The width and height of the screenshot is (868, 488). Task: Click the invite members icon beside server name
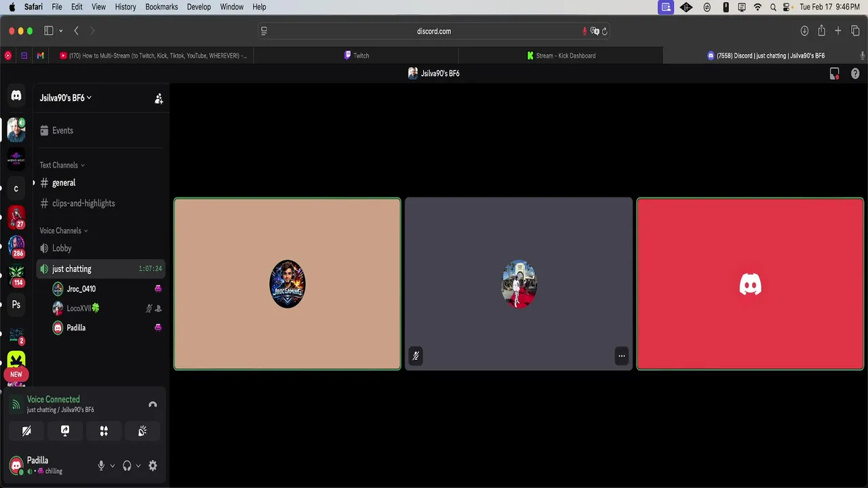(159, 99)
